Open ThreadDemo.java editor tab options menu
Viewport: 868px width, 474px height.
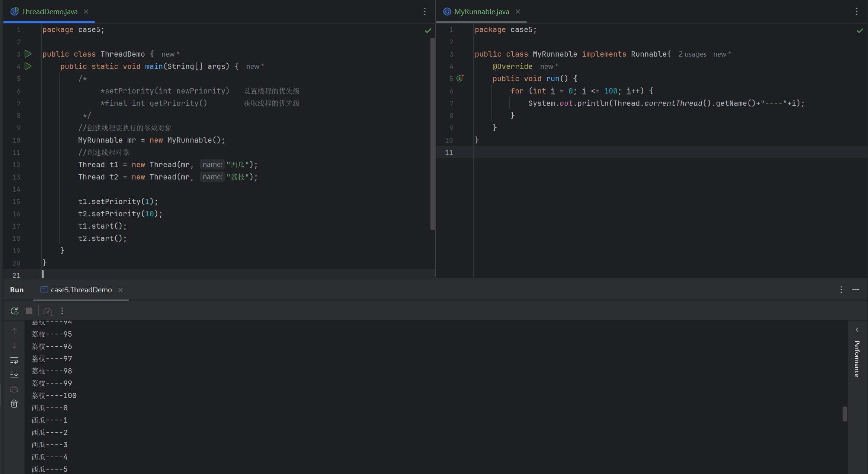[x=425, y=12]
